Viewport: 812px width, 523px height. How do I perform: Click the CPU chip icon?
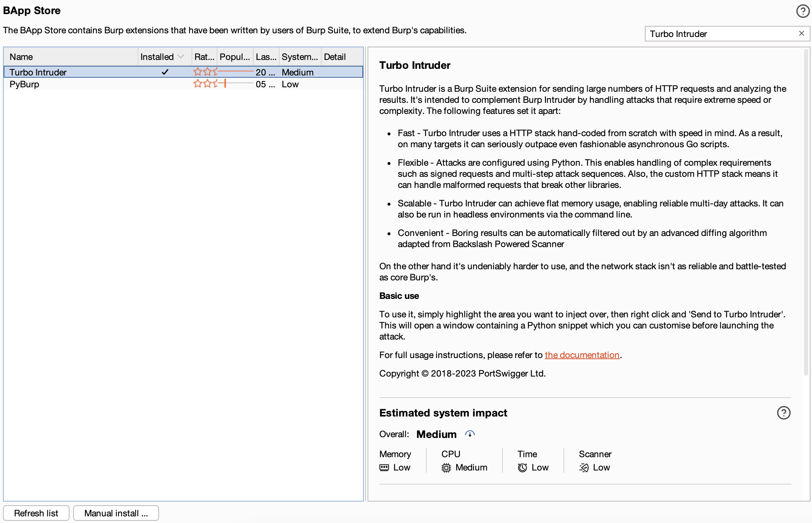coord(446,468)
